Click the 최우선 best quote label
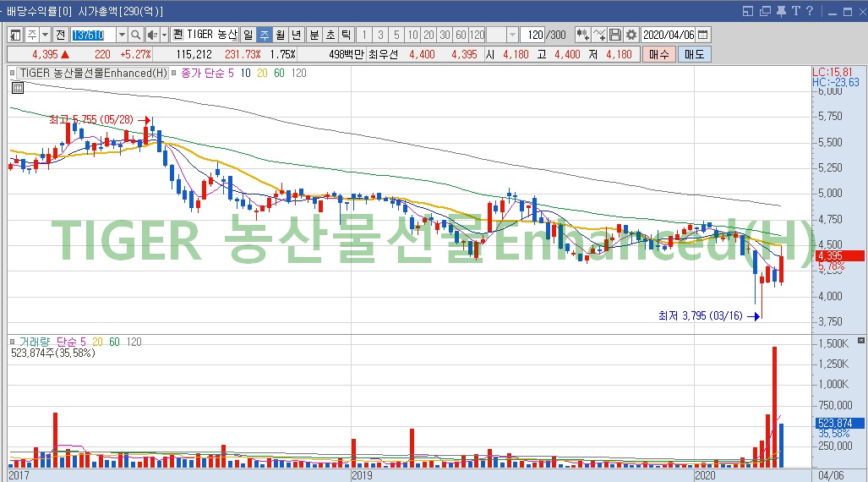This screenshot has height=482, width=868. coord(383,54)
